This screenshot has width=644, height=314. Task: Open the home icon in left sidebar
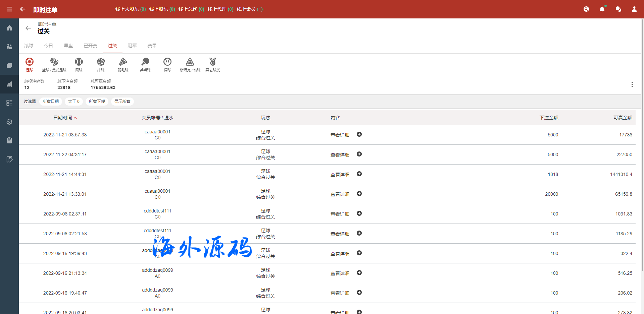(x=9, y=28)
